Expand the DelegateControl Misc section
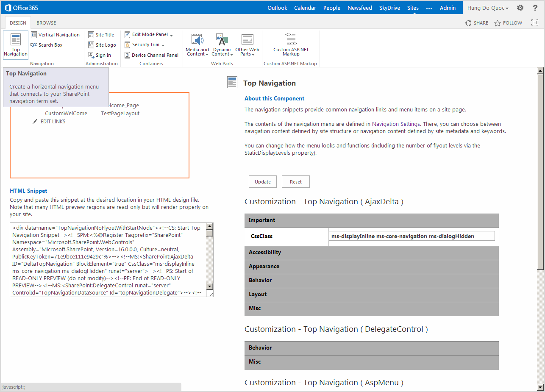 click(x=372, y=362)
